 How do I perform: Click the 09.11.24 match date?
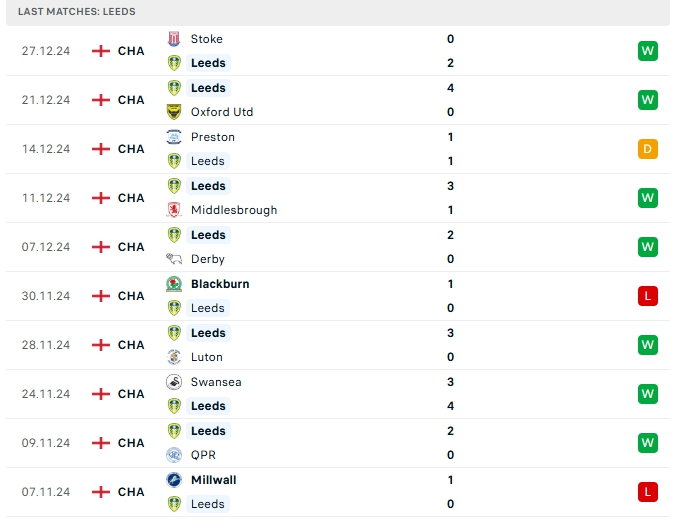46,443
